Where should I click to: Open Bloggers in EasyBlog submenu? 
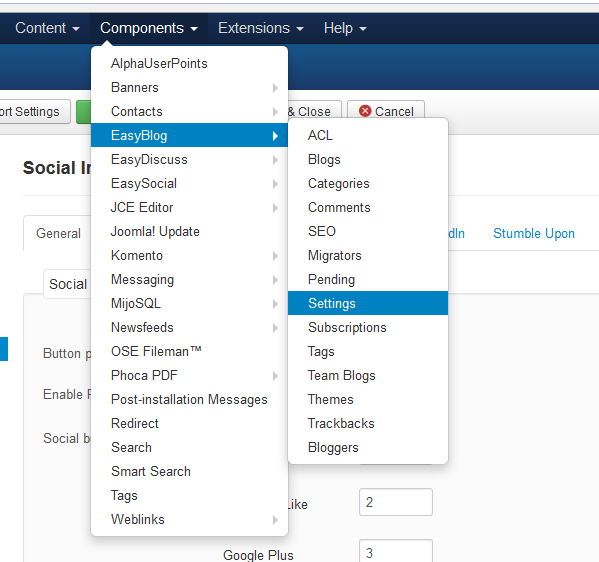point(368,448)
